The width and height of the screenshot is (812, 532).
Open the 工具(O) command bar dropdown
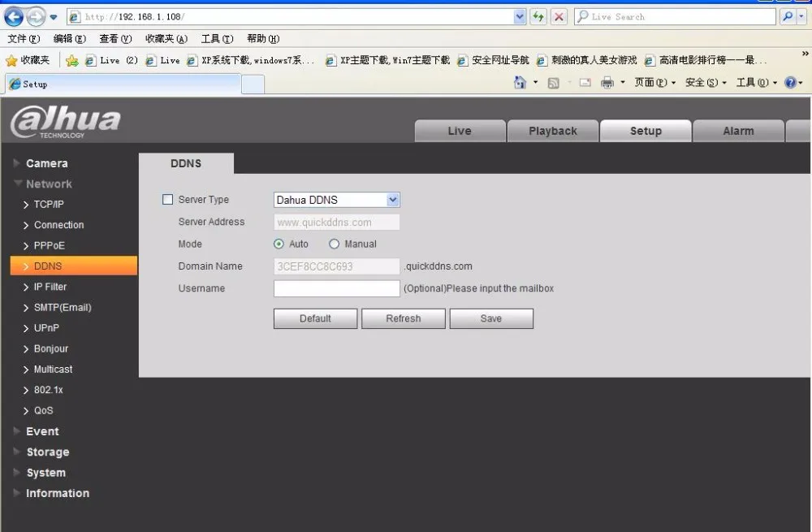click(757, 82)
